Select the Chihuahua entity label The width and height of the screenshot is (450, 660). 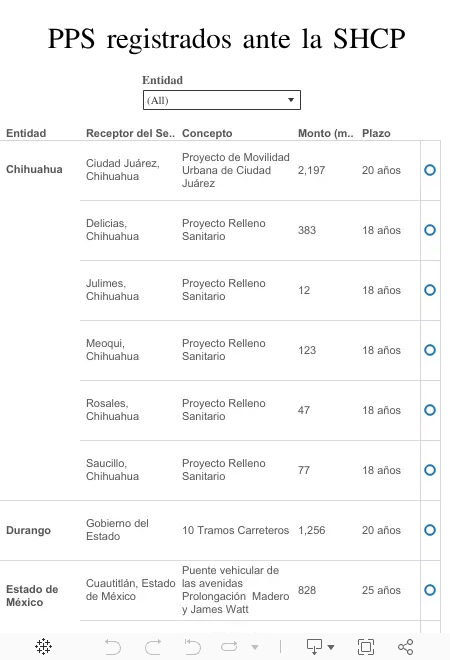(x=34, y=169)
